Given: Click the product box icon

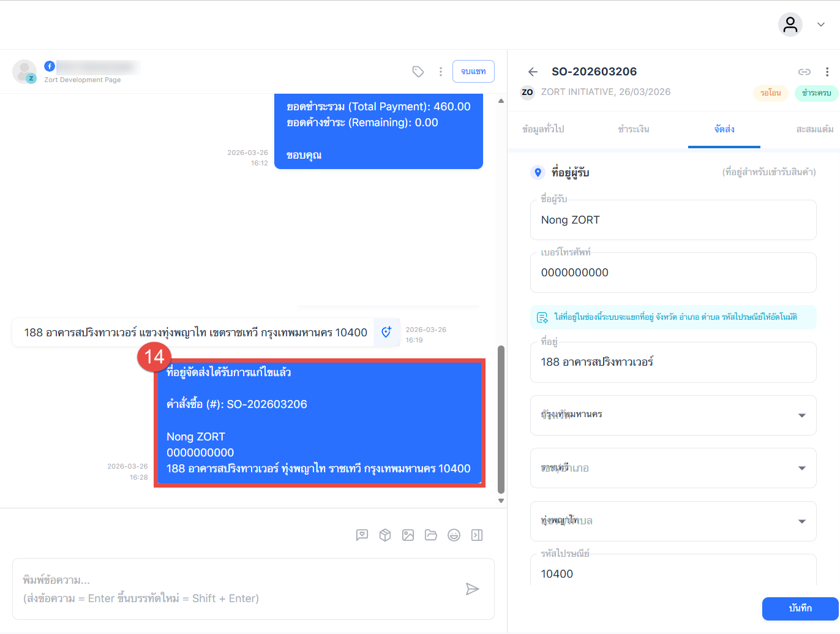Looking at the screenshot, I should 385,535.
